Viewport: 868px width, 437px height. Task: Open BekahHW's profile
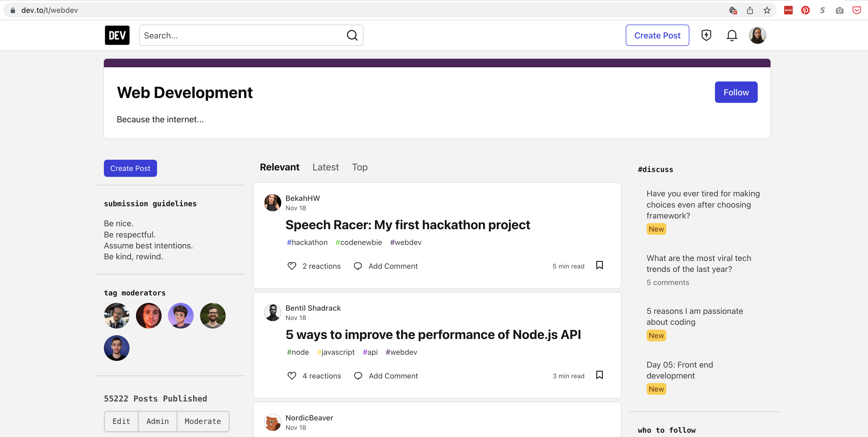point(302,198)
